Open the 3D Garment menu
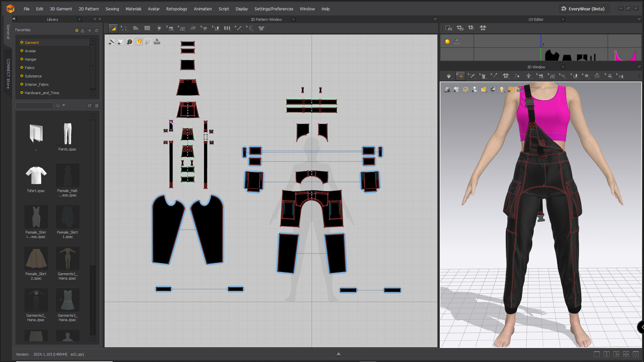The height and width of the screenshot is (362, 644). click(61, 9)
